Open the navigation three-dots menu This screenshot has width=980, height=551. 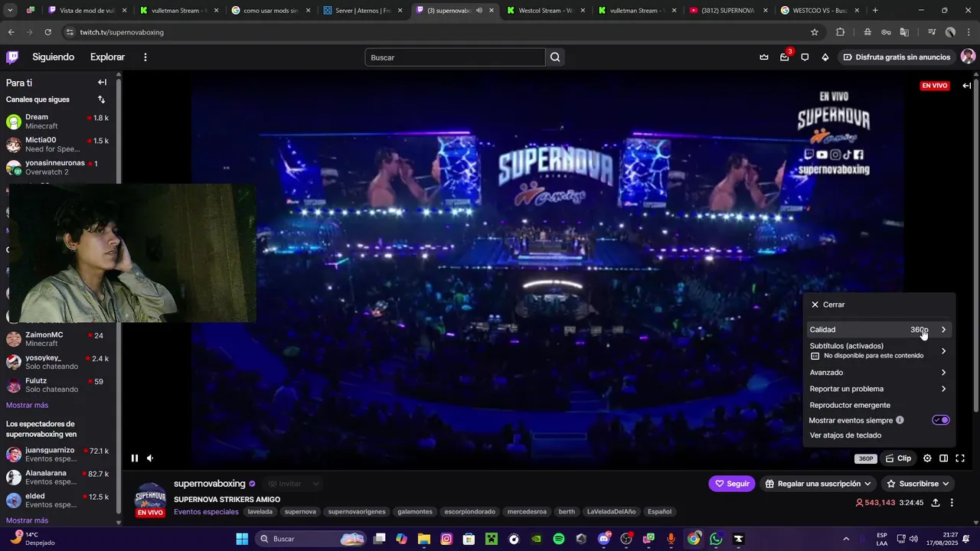[x=145, y=57]
